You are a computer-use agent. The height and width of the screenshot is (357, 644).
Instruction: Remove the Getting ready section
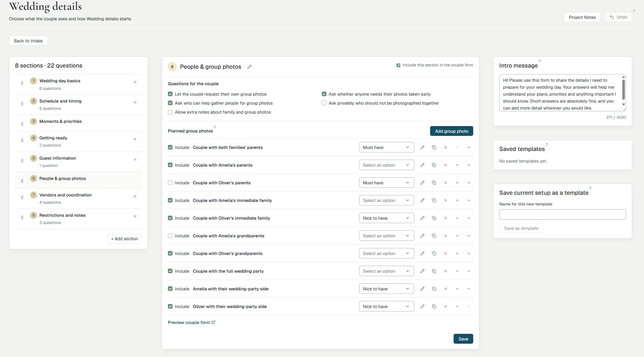135,139
